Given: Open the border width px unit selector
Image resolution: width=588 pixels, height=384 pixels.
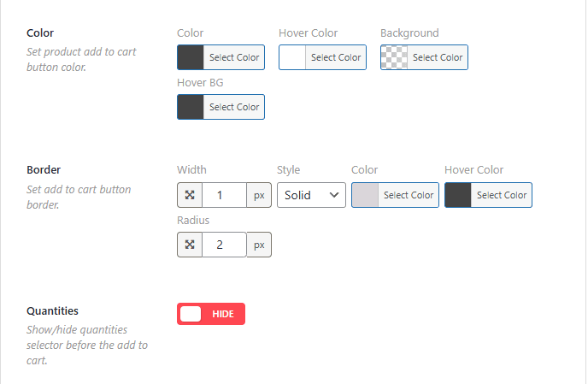Looking at the screenshot, I should [259, 195].
